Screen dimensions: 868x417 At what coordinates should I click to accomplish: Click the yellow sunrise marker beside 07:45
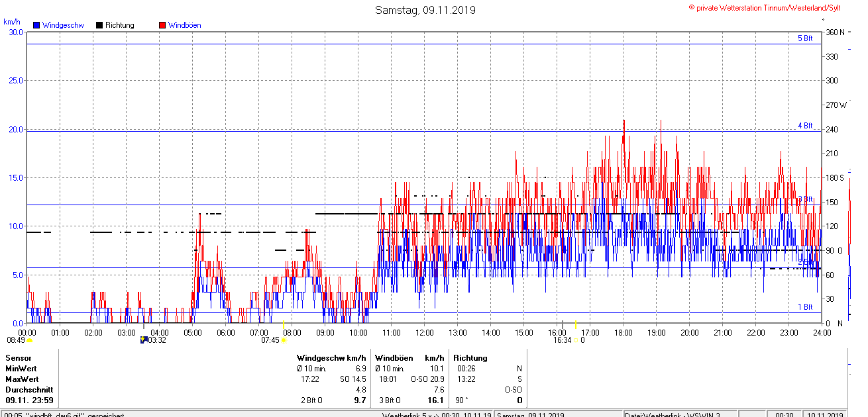(x=284, y=340)
